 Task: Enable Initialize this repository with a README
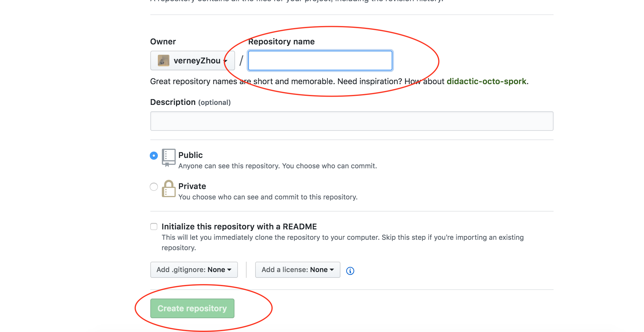(x=154, y=227)
